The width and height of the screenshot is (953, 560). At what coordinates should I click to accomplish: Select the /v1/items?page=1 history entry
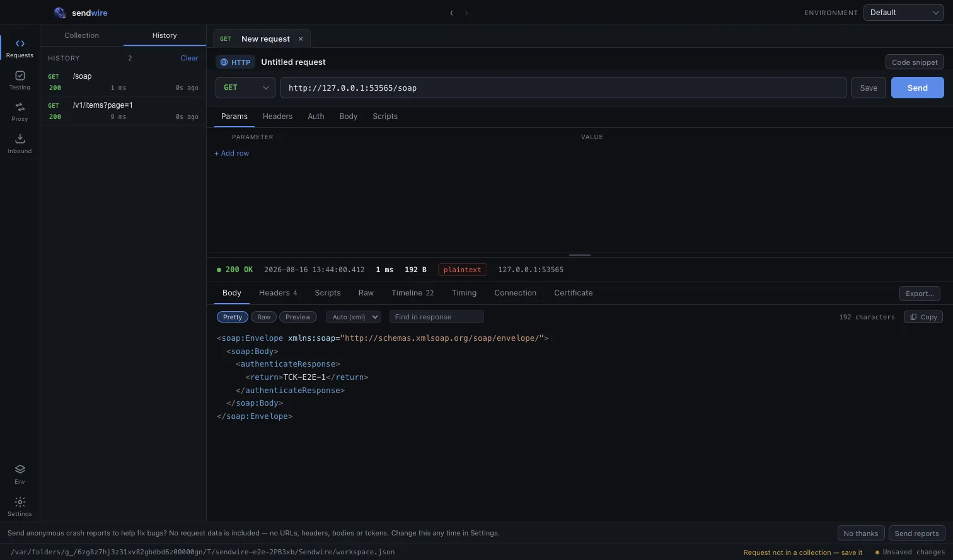point(123,111)
